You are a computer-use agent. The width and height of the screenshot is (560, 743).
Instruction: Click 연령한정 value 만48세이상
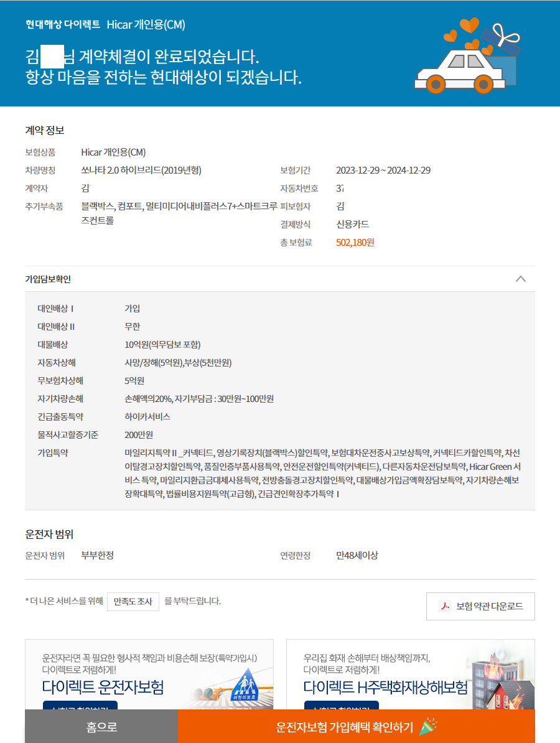pos(357,555)
